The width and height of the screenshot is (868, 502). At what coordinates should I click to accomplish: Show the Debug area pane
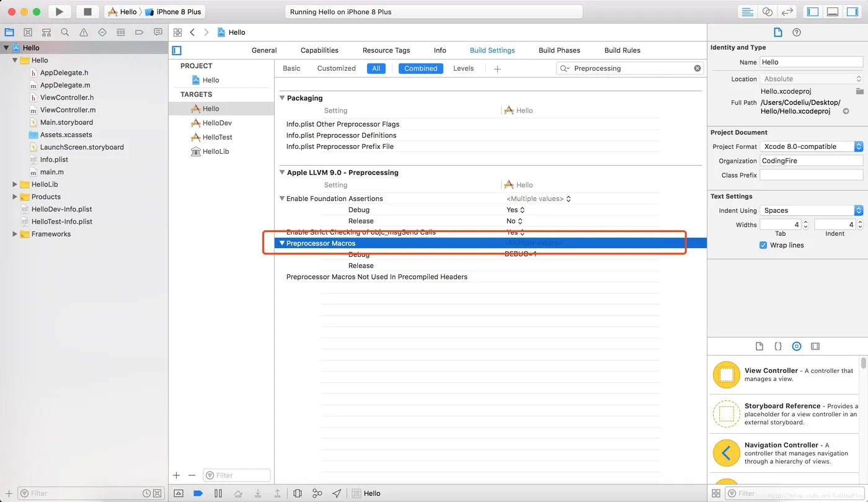click(x=833, y=12)
